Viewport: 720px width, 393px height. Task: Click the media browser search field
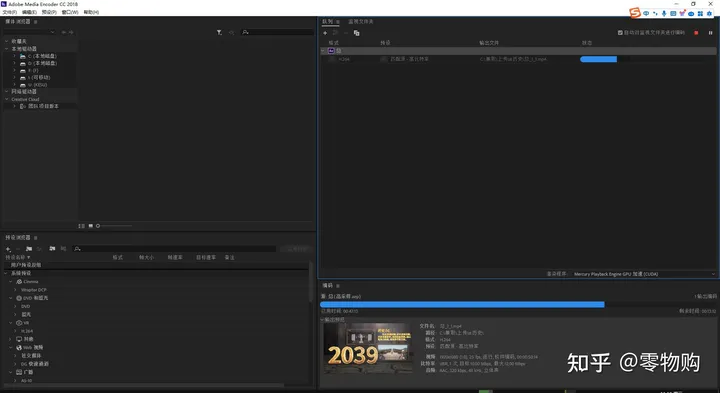pos(278,32)
